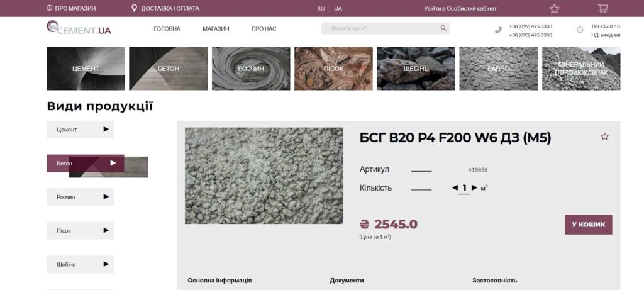Click the phone handset icon
644x290 pixels.
tap(498, 30)
